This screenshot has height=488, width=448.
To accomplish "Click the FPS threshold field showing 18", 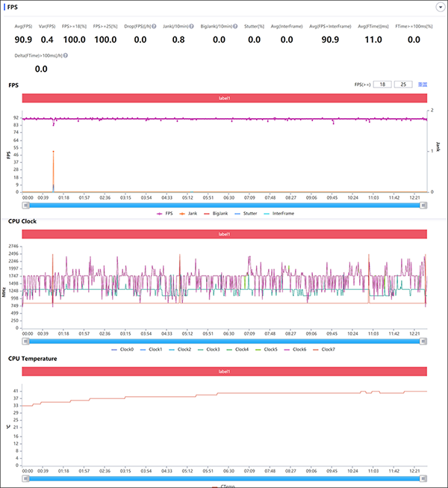I will pyautogui.click(x=382, y=84).
